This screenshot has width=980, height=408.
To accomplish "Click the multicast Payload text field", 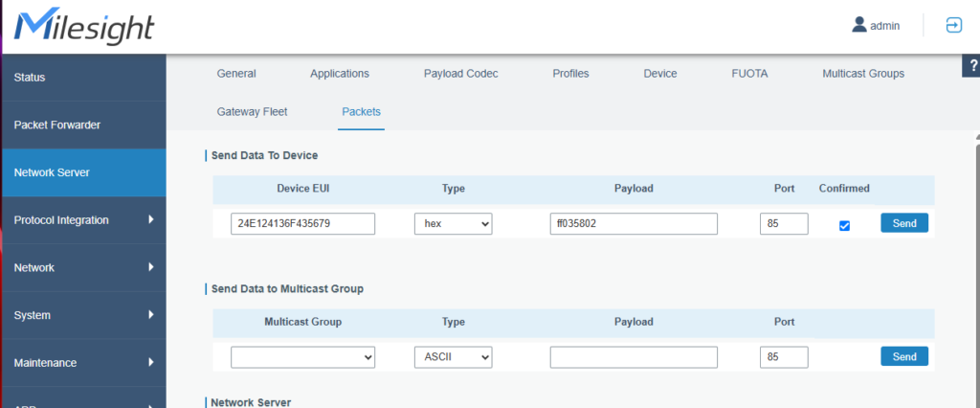I will pyautogui.click(x=634, y=357).
